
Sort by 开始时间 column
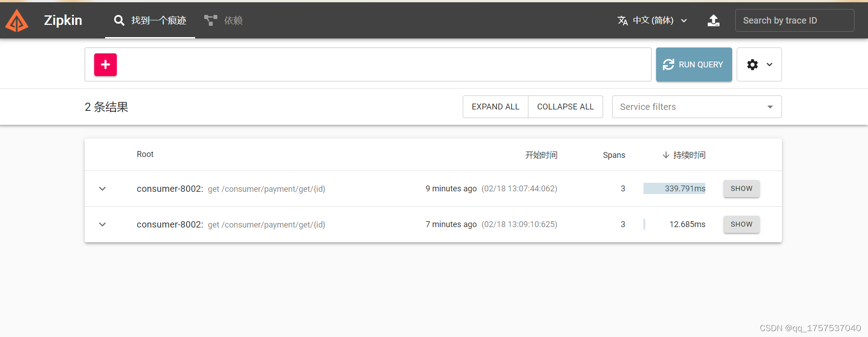(x=541, y=155)
